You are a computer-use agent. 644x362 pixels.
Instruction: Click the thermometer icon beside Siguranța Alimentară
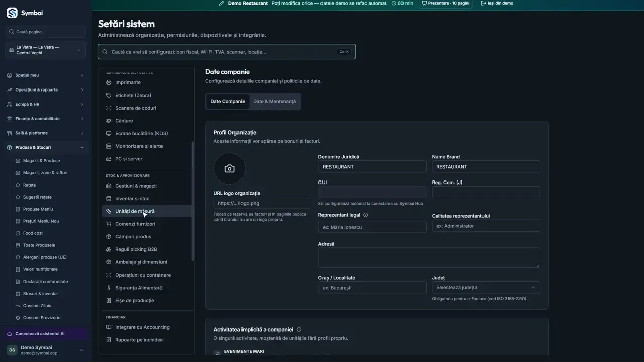[109, 288]
